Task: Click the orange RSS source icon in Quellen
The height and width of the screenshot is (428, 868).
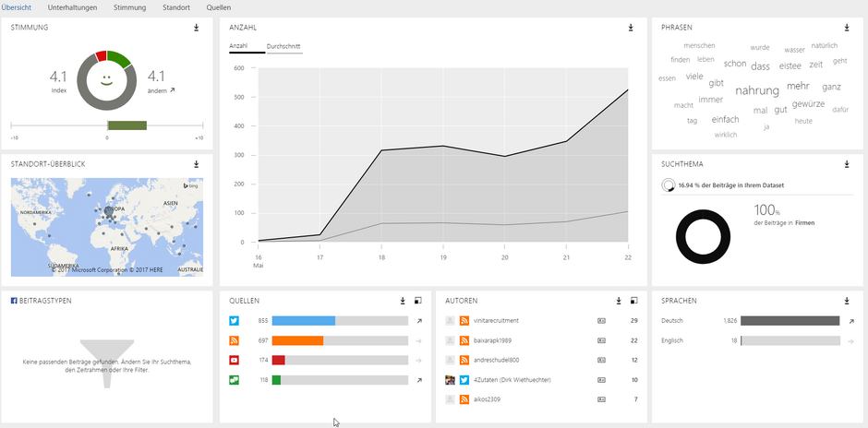Action: [235, 340]
